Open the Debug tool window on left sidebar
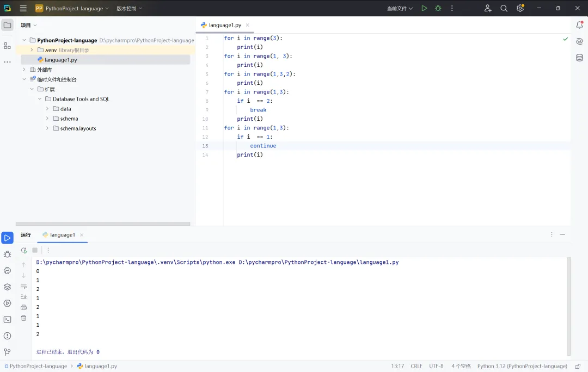This screenshot has width=588, height=372. coord(7,254)
